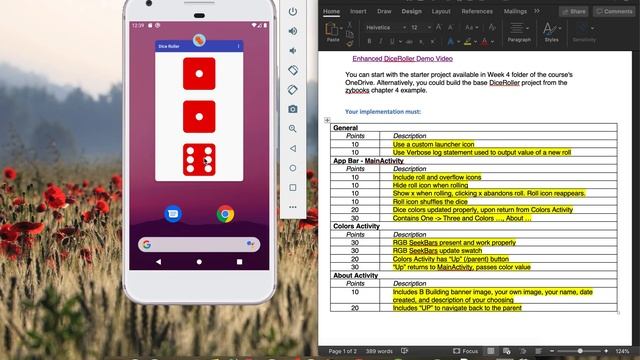Click the Comments button in Word

[x=614, y=11]
